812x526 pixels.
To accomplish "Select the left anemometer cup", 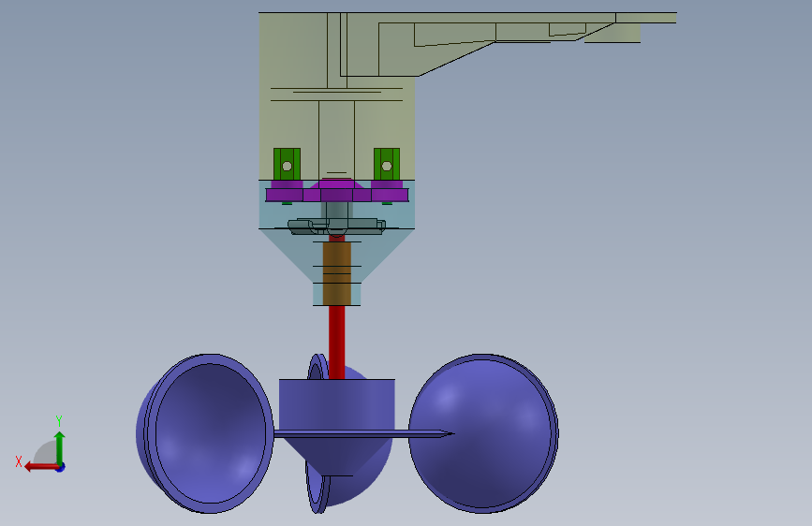I will coord(205,434).
